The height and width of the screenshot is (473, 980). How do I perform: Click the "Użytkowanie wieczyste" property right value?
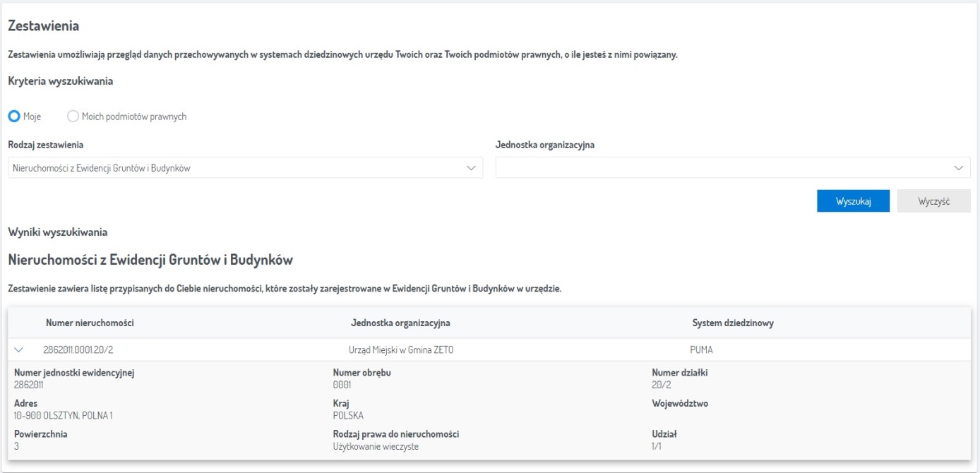pyautogui.click(x=376, y=446)
